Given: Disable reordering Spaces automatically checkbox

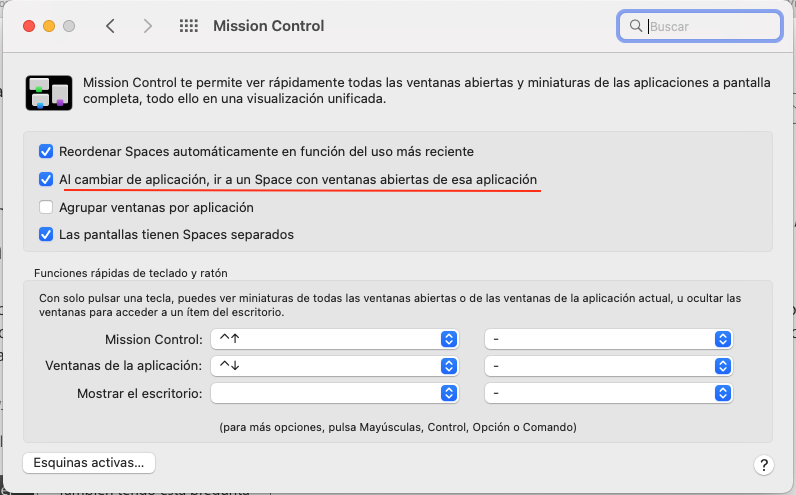Looking at the screenshot, I should (x=45, y=152).
